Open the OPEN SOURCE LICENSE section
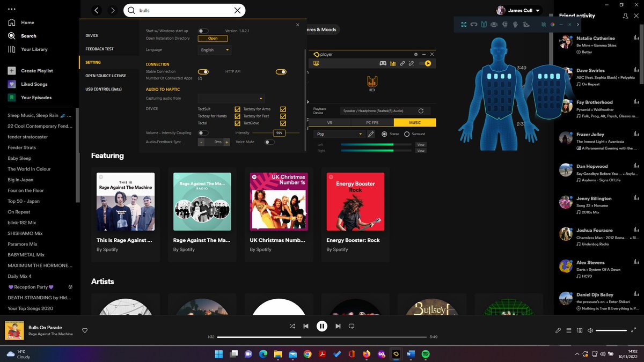This screenshot has height=362, width=644. 106,76
